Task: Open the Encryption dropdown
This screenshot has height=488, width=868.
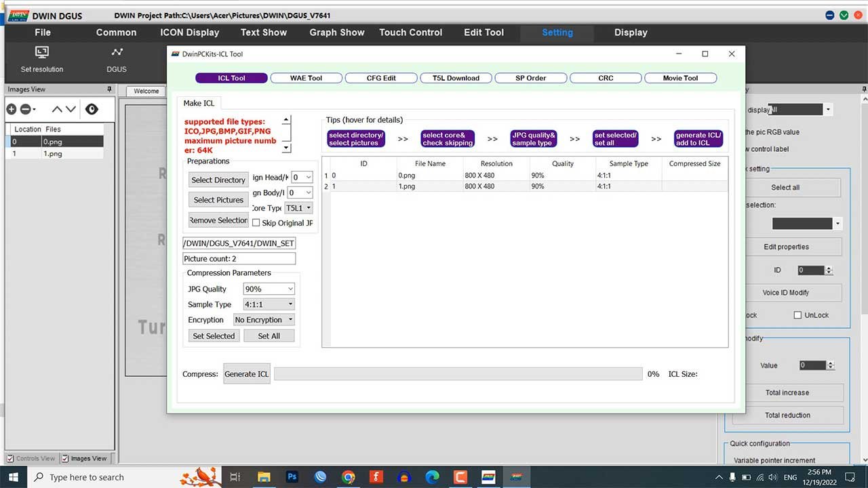Action: [264, 320]
